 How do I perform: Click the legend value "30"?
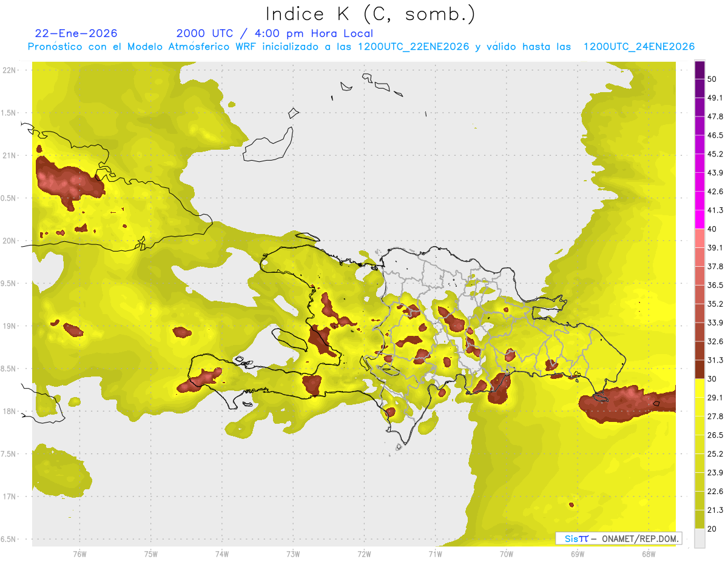tap(712, 379)
